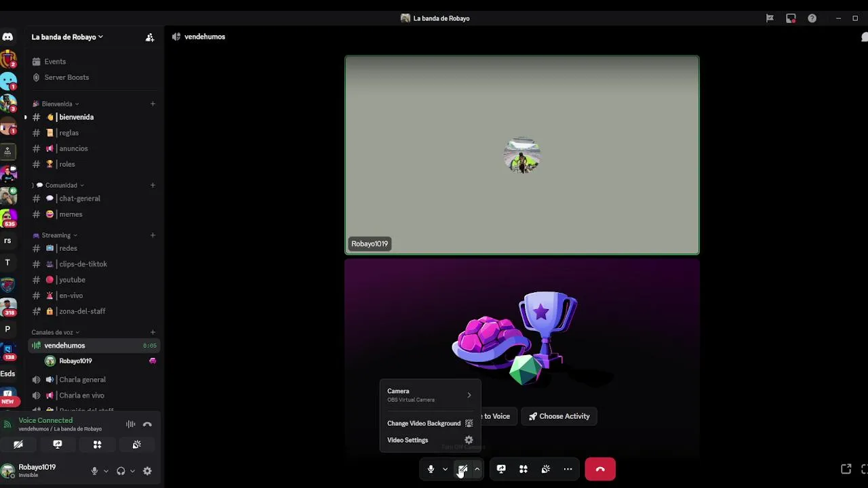Open the bienvenida text channel
The image size is (868, 488).
coord(94,117)
